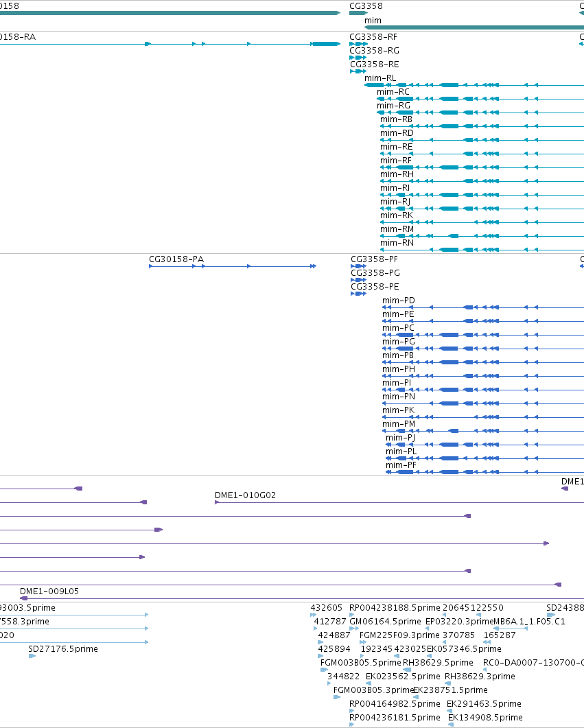Choose the mim-PG protein label
The width and height of the screenshot is (584, 728).
398,342
